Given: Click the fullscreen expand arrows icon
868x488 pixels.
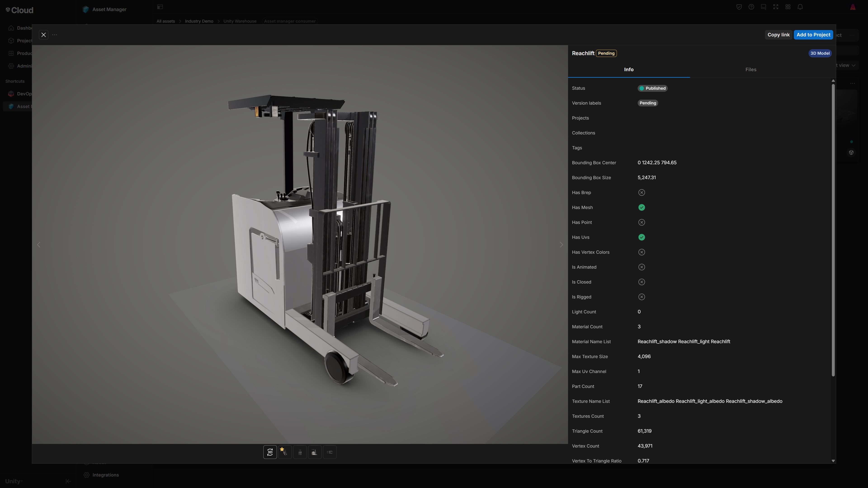Looking at the screenshot, I should pyautogui.click(x=776, y=7).
